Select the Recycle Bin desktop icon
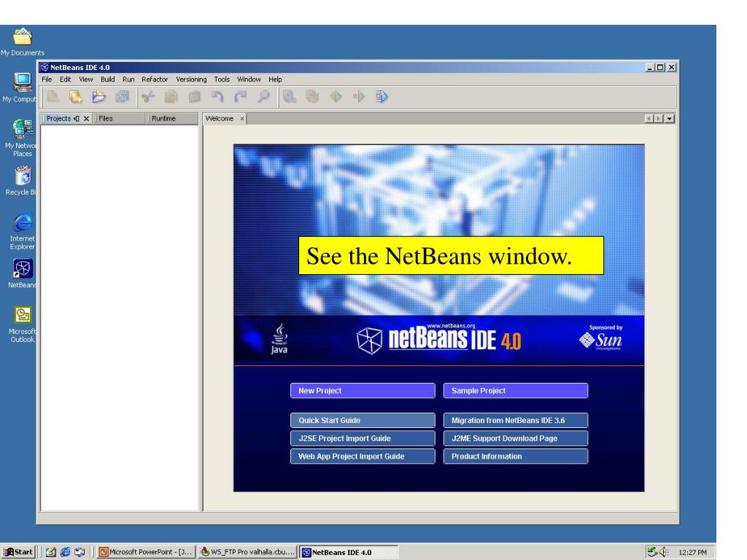The image size is (747, 560). (x=21, y=181)
